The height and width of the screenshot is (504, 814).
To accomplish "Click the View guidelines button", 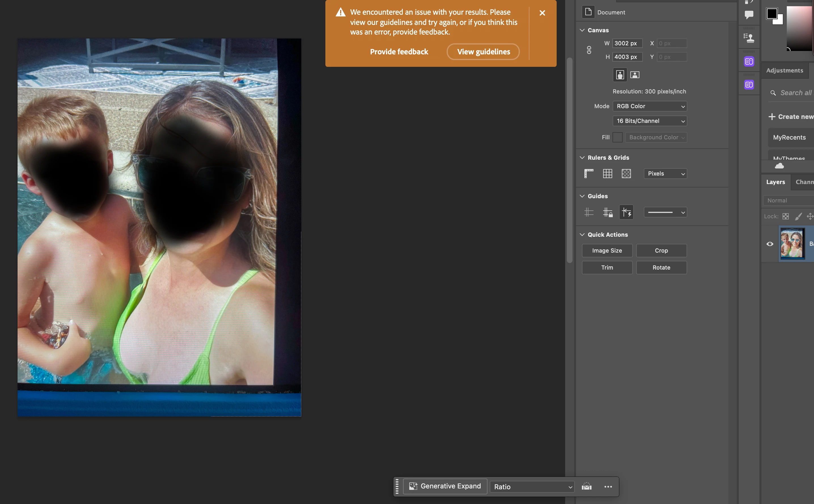I will (x=483, y=52).
